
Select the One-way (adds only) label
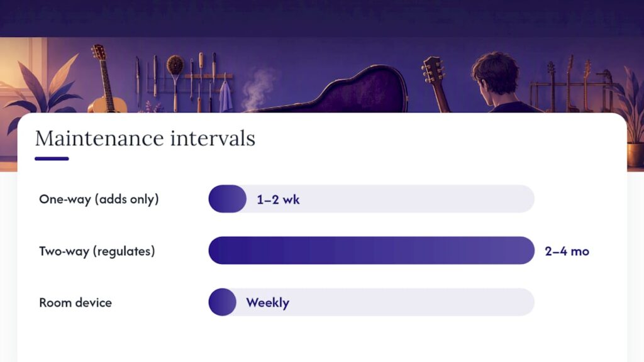point(99,199)
